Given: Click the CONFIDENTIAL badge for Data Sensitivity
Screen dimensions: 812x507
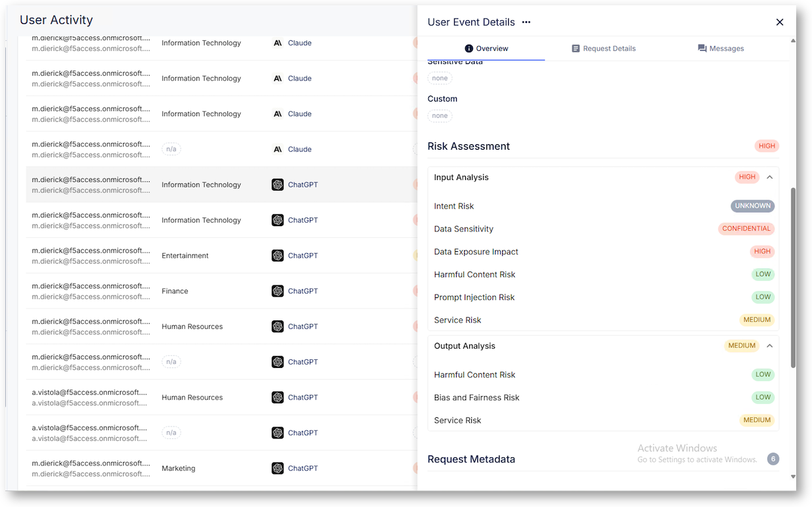Looking at the screenshot, I should [746, 229].
